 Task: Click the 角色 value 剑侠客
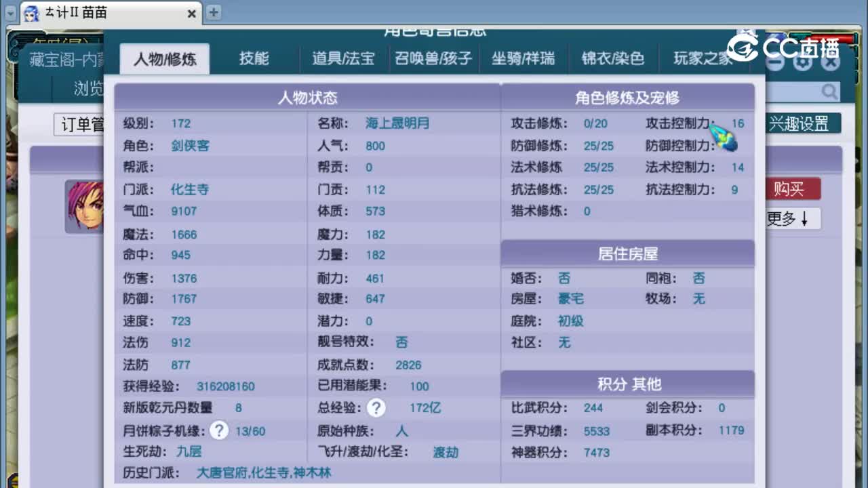pyautogui.click(x=190, y=146)
